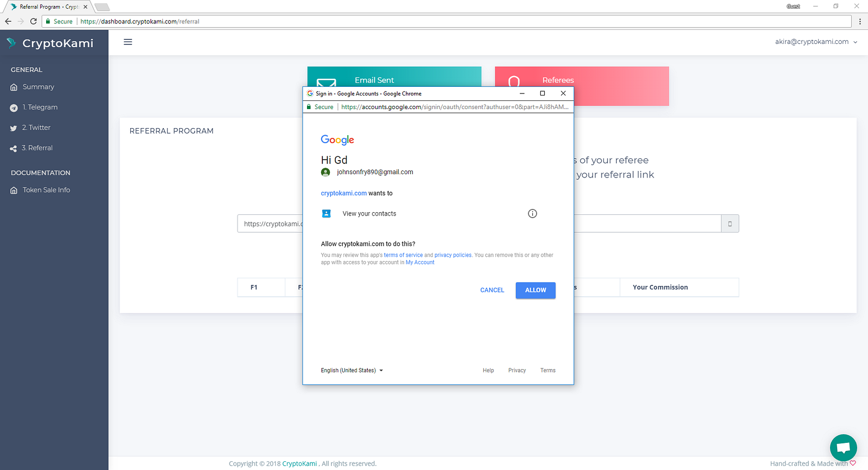
Task: Click the Telegram paper-plane icon
Action: (x=14, y=108)
